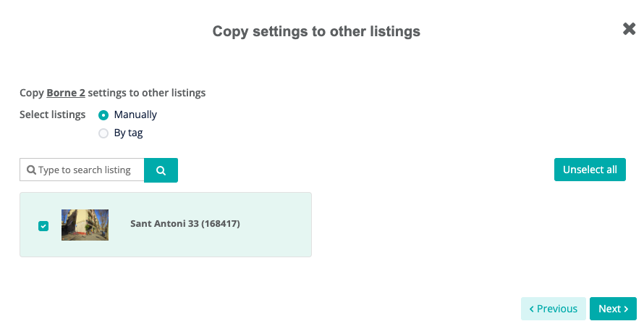Click the Manually label text
Viewport: 644px width, 329px height.
coord(135,114)
